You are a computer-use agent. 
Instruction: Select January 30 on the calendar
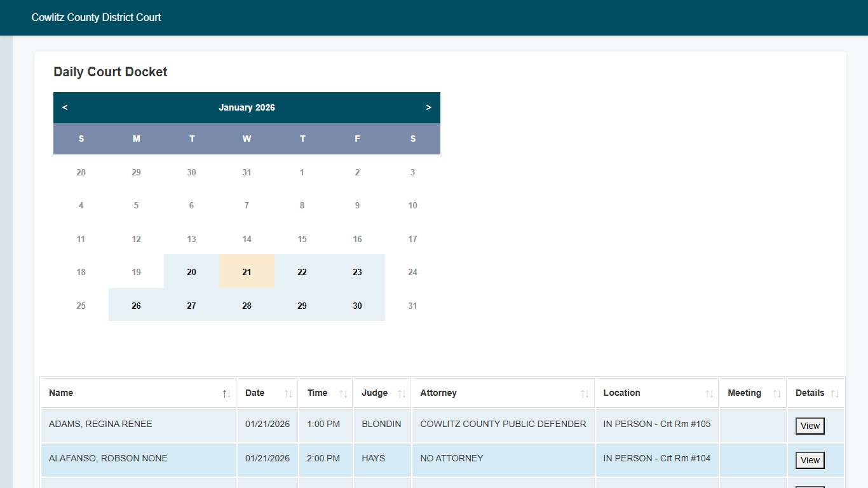tap(357, 306)
